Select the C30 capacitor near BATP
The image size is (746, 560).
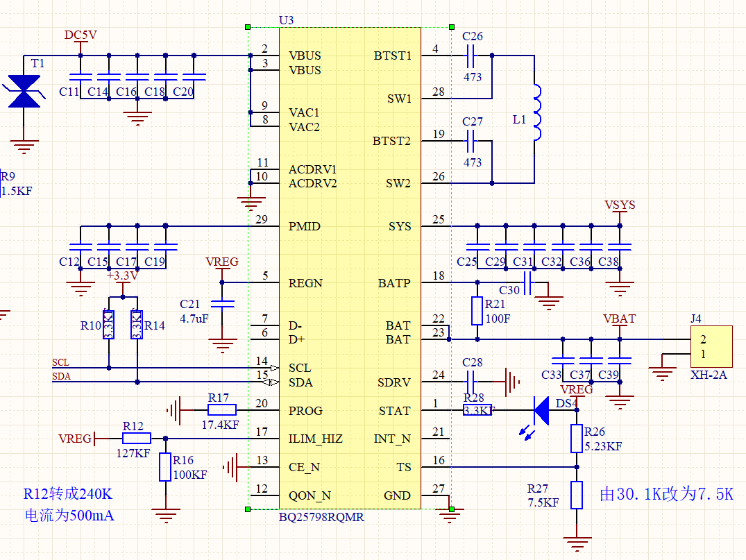(527, 283)
